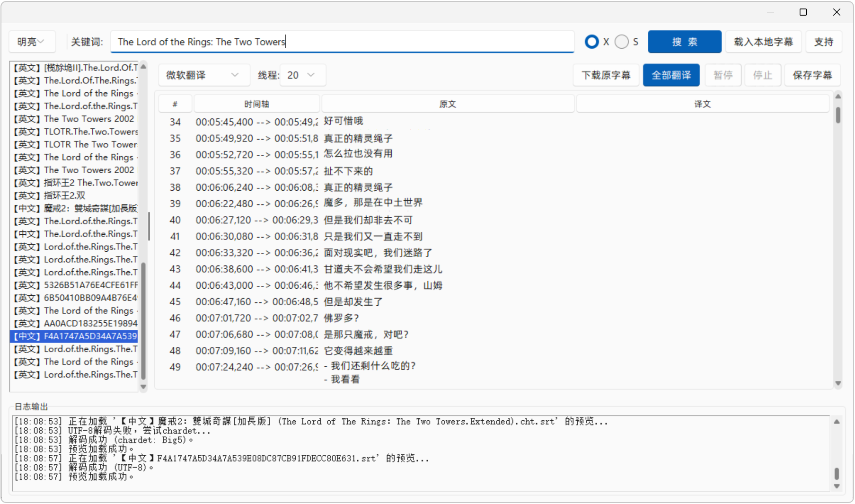This screenshot has width=855, height=504.
Task: Select the S radio button
Action: point(622,42)
